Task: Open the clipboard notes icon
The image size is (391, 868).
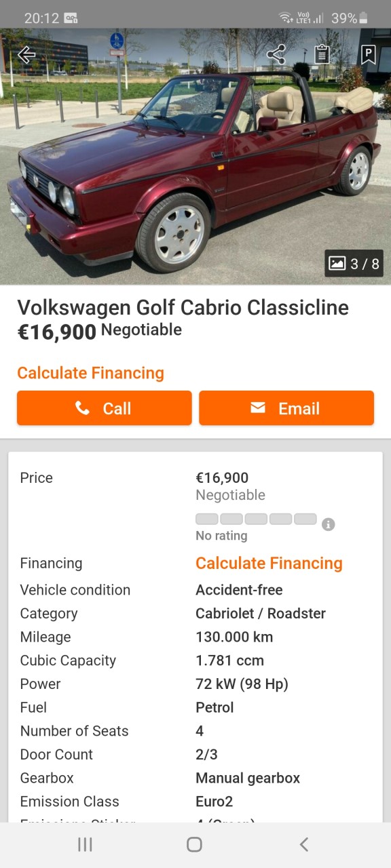Action: [x=322, y=54]
